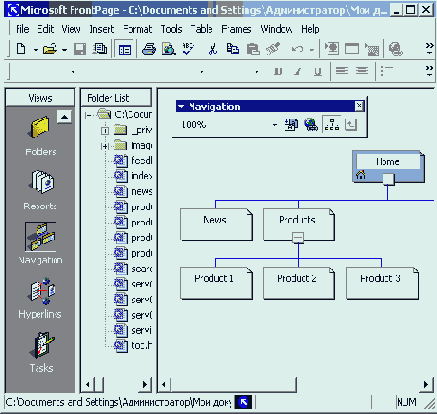This screenshot has height=414, width=437.
Task: Open the Format menu
Action: pos(137,29)
